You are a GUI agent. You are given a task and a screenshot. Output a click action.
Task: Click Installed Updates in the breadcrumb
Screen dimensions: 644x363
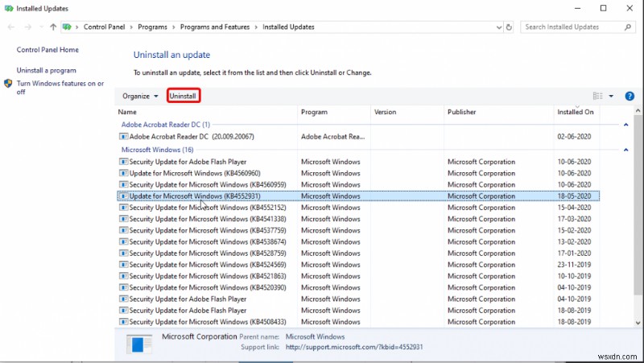point(288,27)
